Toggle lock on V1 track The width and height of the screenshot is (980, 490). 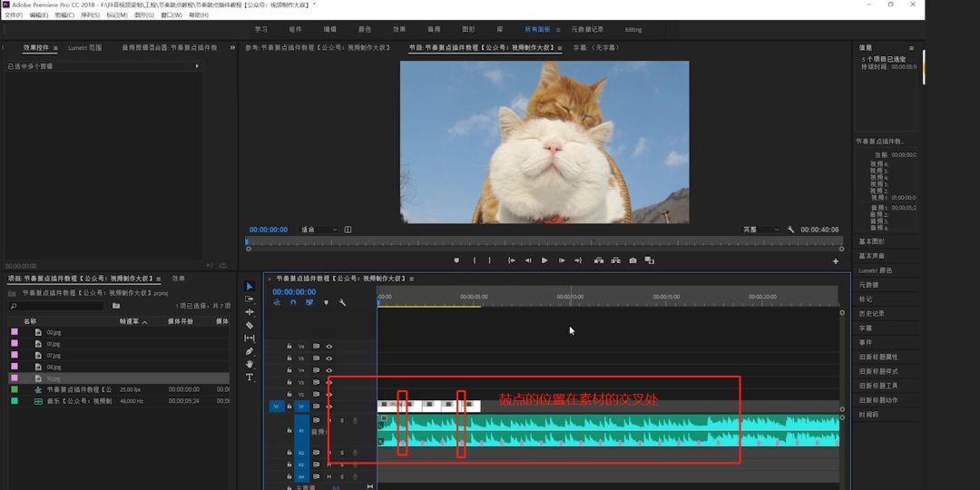(289, 407)
